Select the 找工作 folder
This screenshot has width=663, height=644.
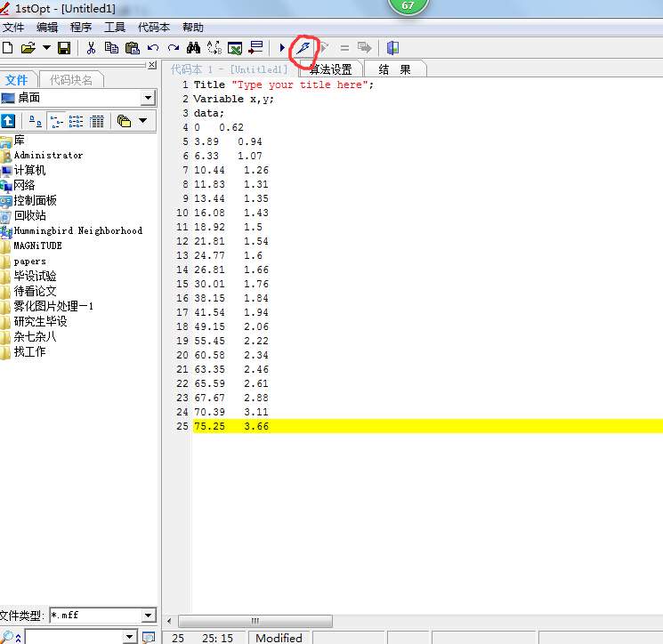pos(29,351)
